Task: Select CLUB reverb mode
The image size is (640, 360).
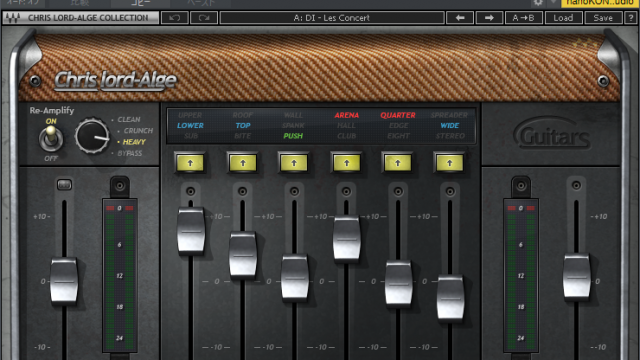Action: click(347, 136)
